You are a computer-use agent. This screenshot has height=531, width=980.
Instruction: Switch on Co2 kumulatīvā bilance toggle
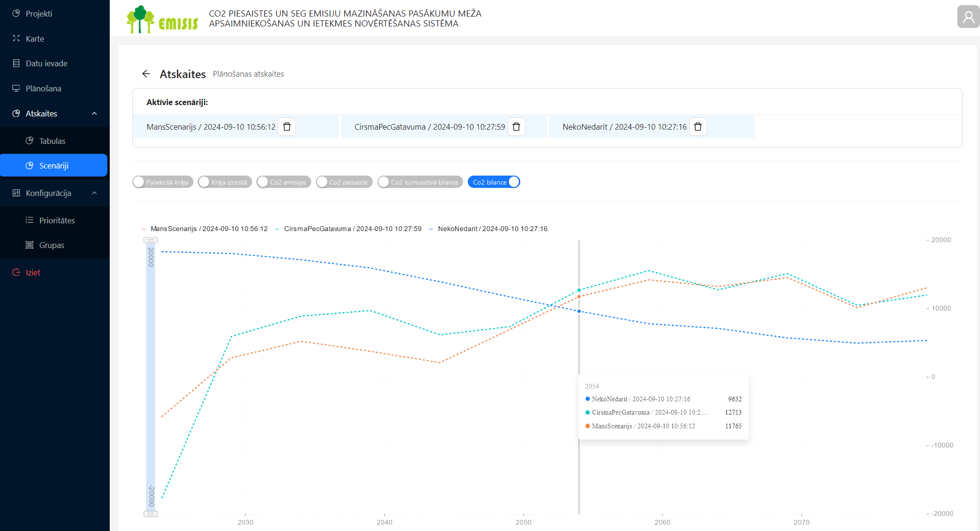click(x=420, y=182)
